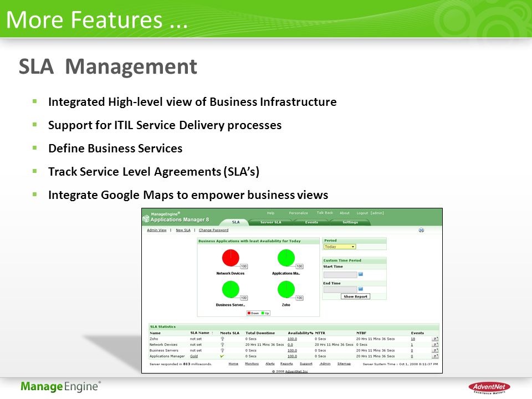This screenshot has width=532, height=399.
Task: Sort by the SLA Name column arrow
Action: click(x=212, y=333)
